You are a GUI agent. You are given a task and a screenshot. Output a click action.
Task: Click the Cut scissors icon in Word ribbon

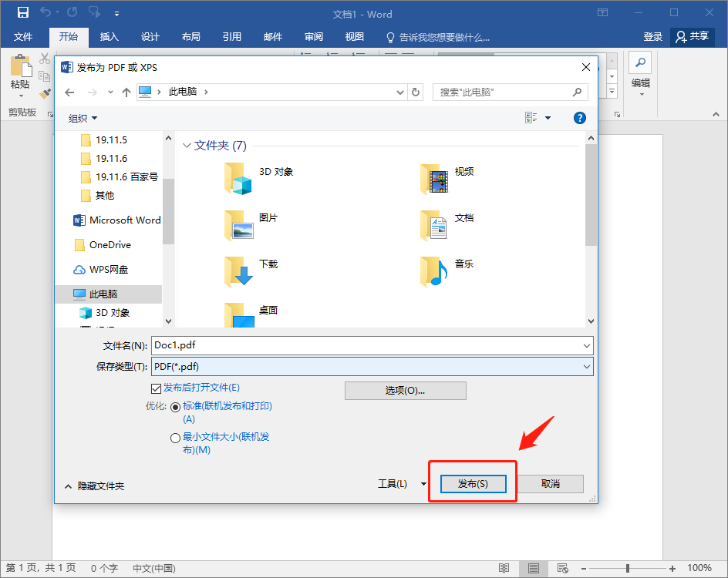pyautogui.click(x=45, y=59)
